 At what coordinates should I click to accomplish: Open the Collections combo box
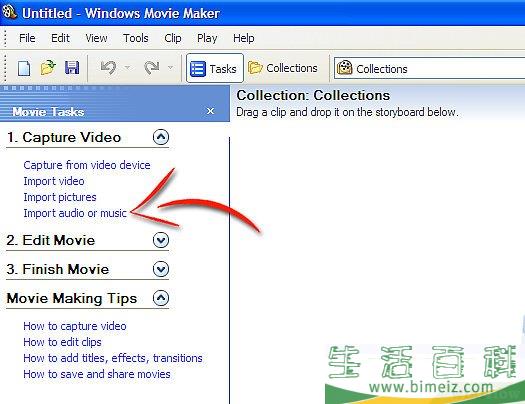430,69
